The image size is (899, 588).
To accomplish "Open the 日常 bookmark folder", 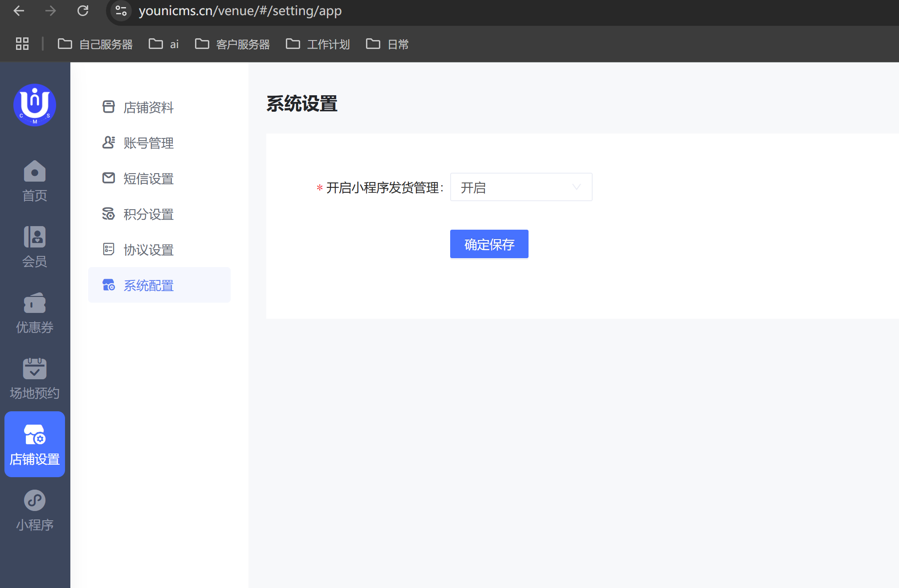I will point(387,44).
